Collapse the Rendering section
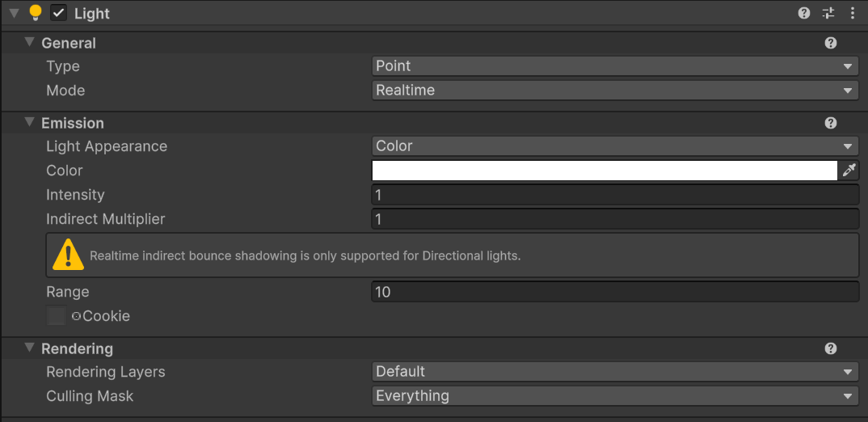 pos(29,348)
